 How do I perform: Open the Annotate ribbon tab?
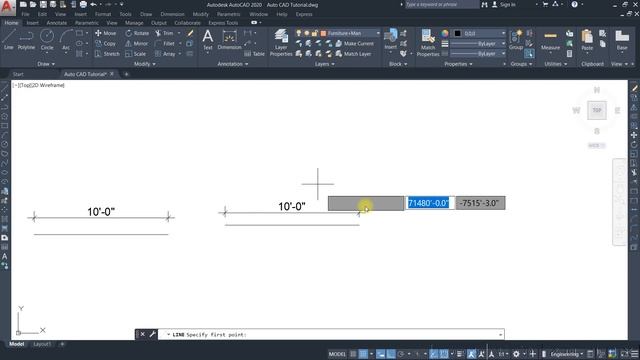(x=57, y=23)
